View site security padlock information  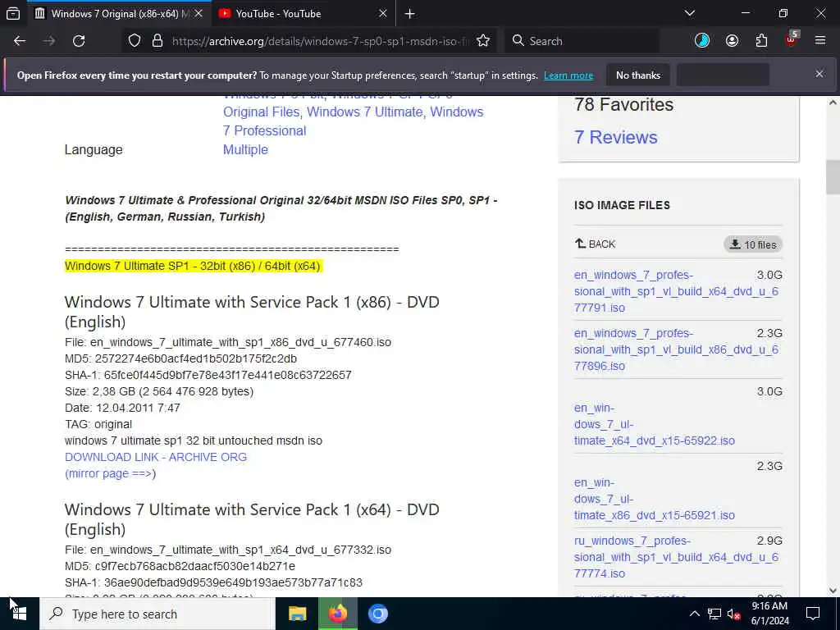pyautogui.click(x=157, y=41)
